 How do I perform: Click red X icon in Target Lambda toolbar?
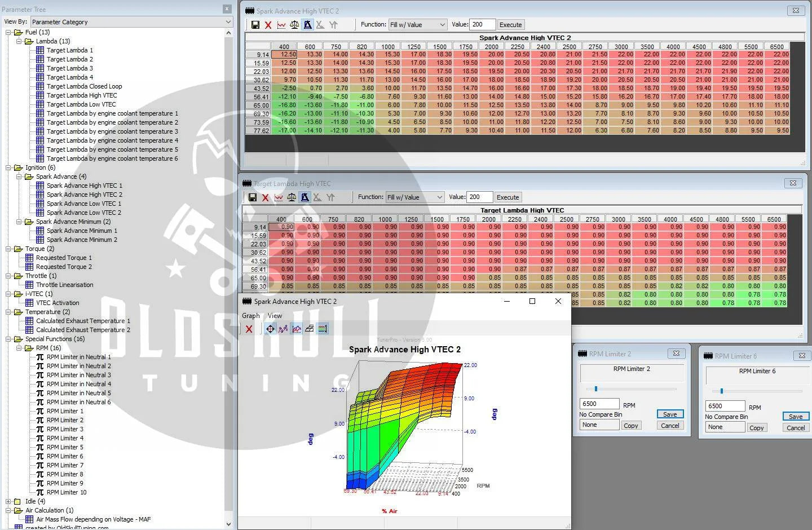(x=266, y=197)
